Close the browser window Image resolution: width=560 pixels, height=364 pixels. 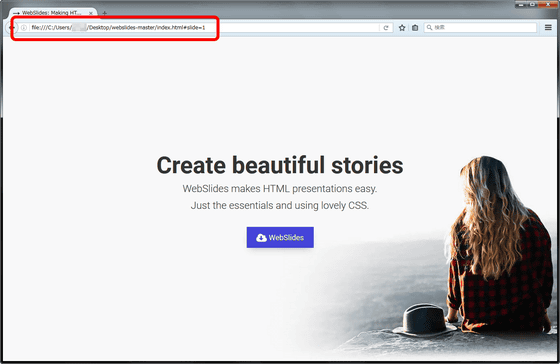tap(548, 4)
